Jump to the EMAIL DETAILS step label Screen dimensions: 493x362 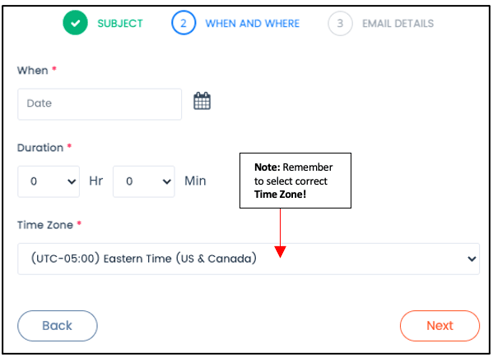(x=398, y=23)
